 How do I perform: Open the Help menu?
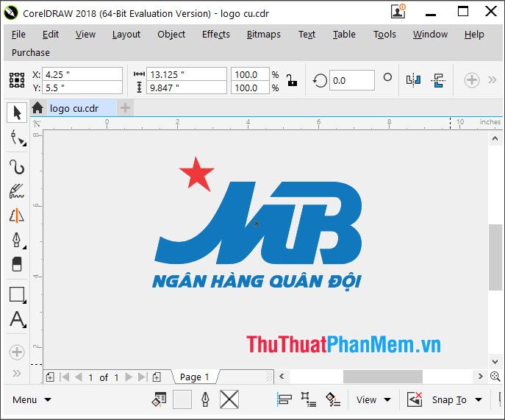pyautogui.click(x=474, y=34)
